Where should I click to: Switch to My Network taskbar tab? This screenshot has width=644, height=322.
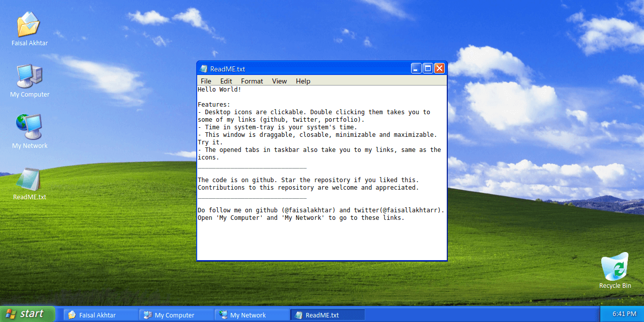click(252, 315)
